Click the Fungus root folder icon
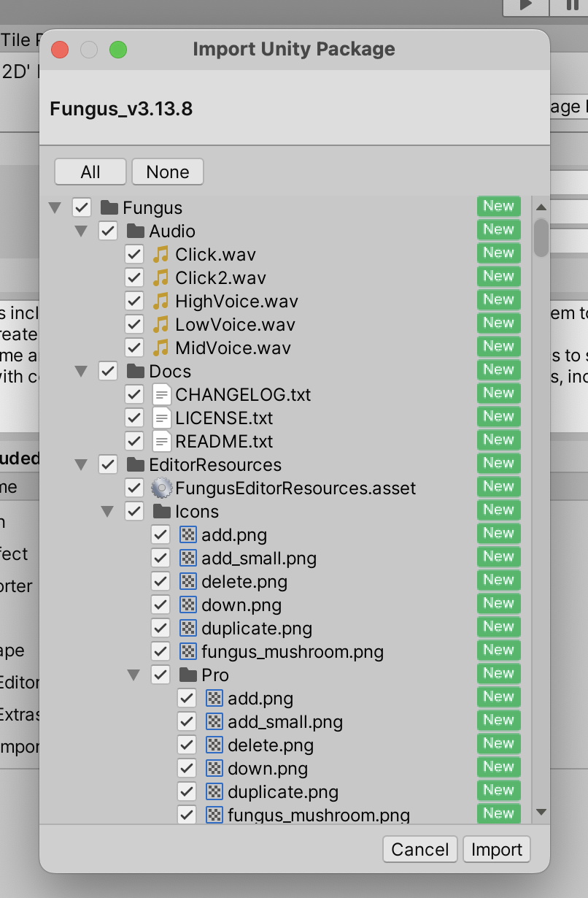 pyautogui.click(x=109, y=208)
